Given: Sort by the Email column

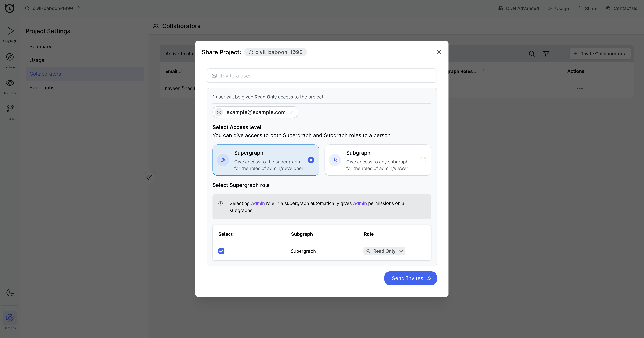Looking at the screenshot, I should [181, 71].
